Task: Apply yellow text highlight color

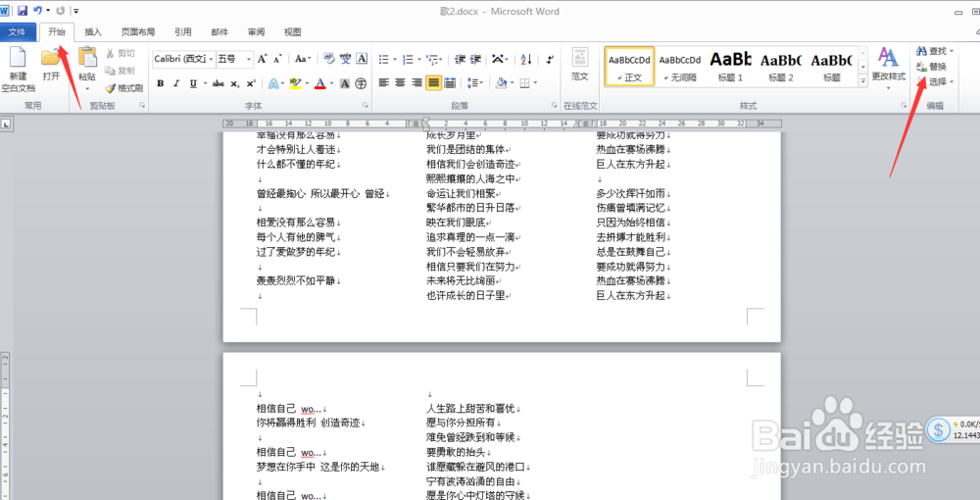Action: pyautogui.click(x=295, y=83)
